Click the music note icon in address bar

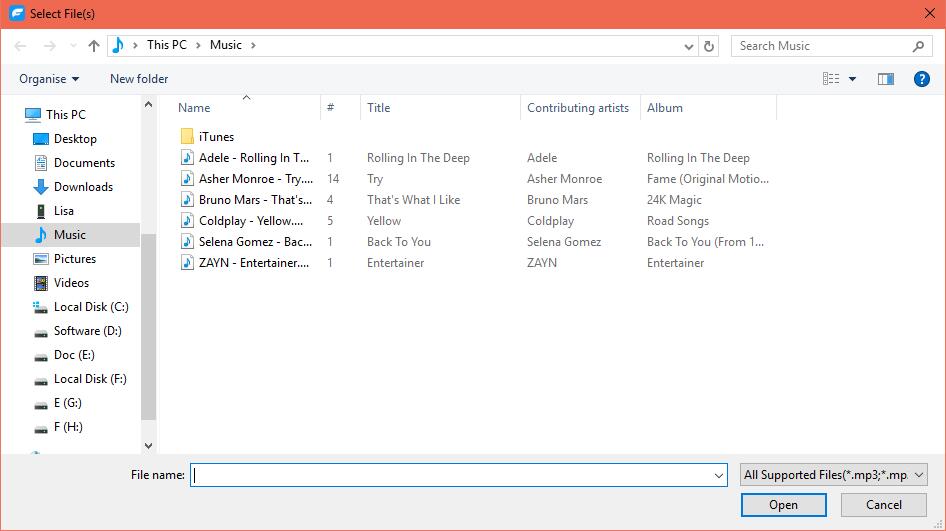[118, 45]
